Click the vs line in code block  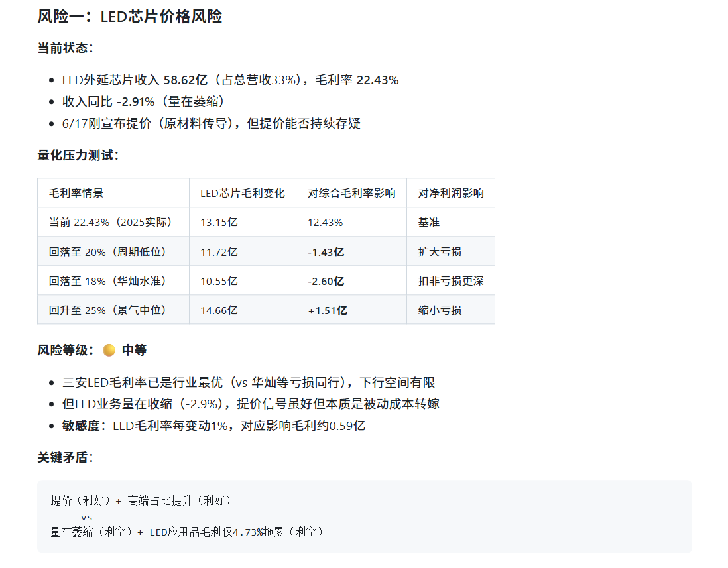(x=86, y=518)
